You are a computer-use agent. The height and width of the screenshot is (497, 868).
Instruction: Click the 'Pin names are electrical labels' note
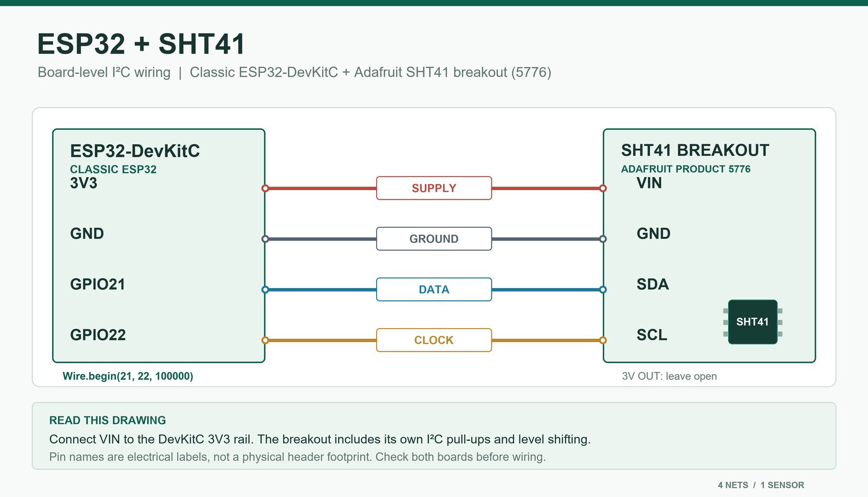coord(298,457)
